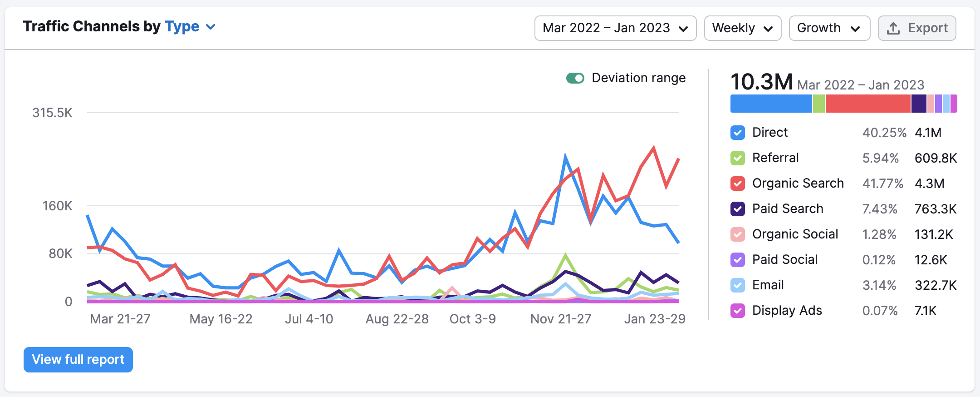980x397 pixels.
Task: Click the Organic Social legend label
Action: 795,234
